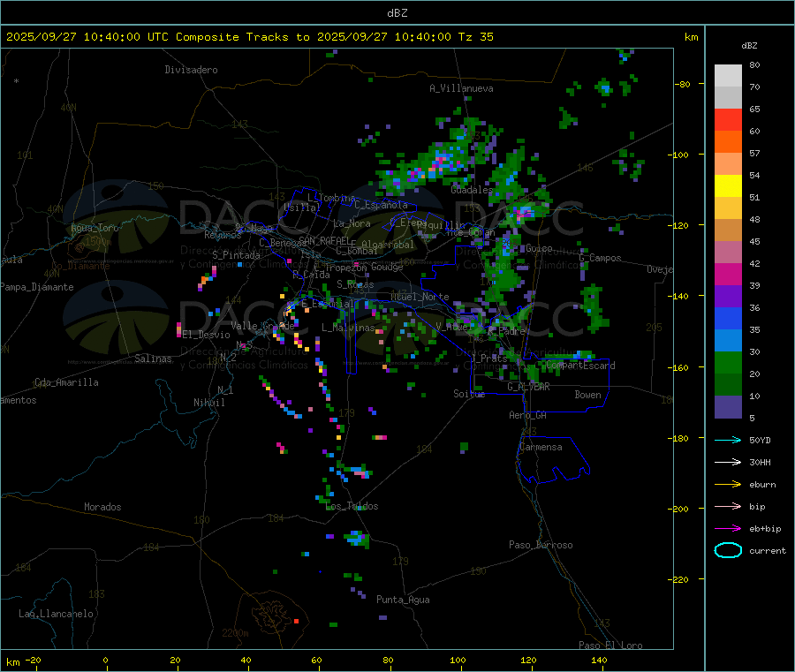Click the 'Punta_Agua' map label
795x672 pixels.
(403, 600)
